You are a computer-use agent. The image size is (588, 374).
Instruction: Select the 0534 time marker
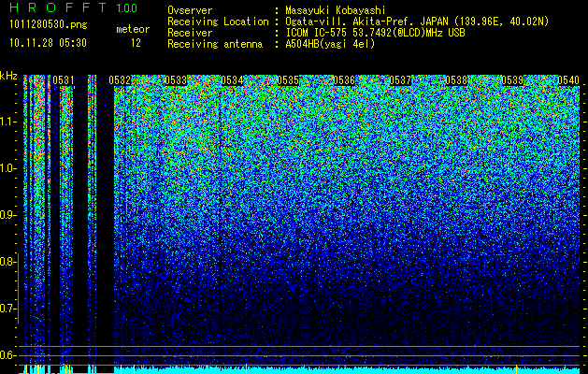pos(232,80)
